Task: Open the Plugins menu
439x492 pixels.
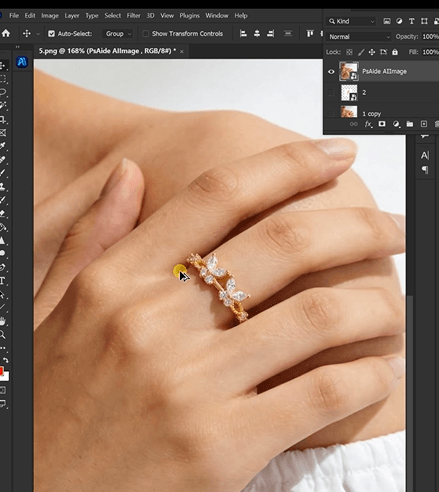Action: point(189,16)
